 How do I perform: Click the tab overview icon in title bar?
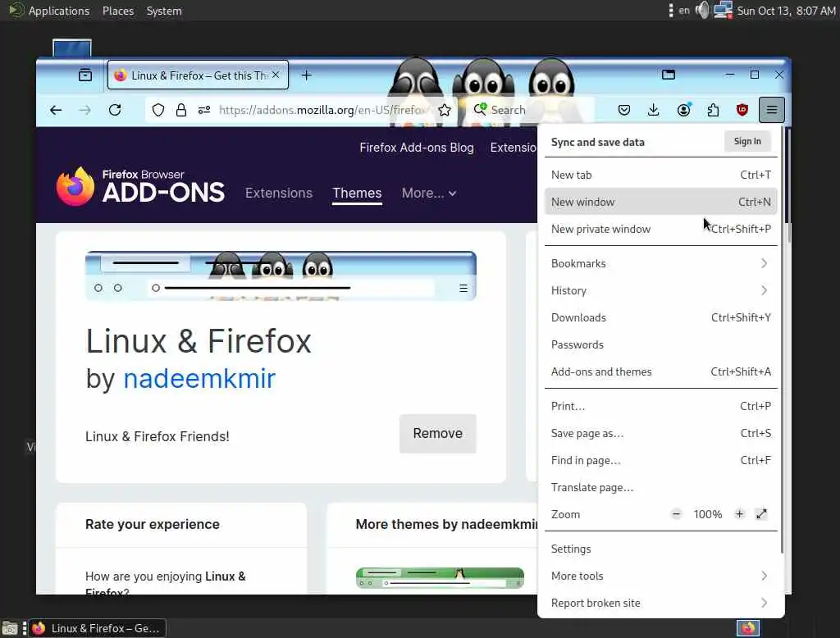pyautogui.click(x=669, y=75)
